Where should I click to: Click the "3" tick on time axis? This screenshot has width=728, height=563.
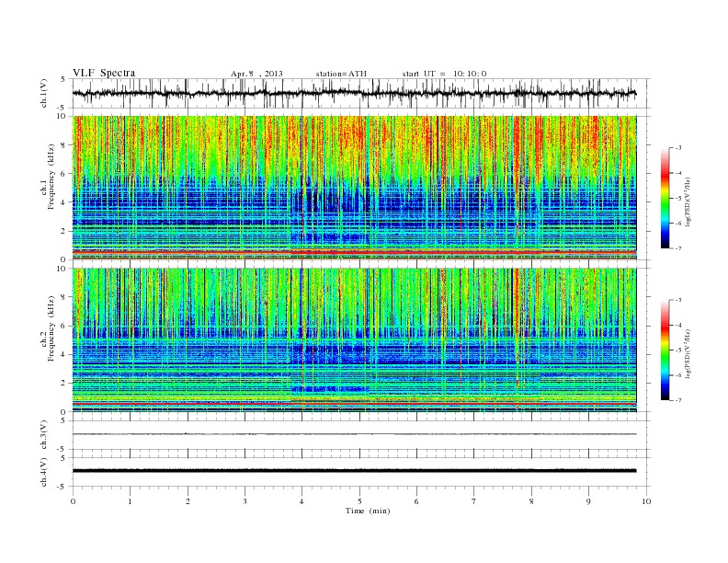(x=245, y=501)
